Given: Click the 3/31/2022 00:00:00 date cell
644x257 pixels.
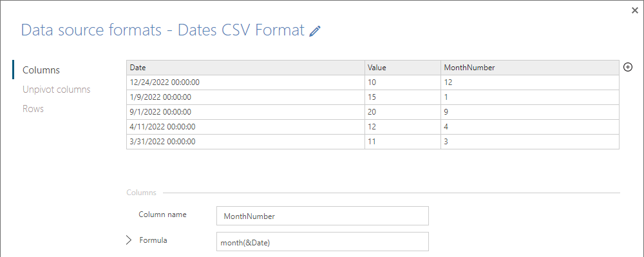Looking at the screenshot, I should tap(245, 142).
